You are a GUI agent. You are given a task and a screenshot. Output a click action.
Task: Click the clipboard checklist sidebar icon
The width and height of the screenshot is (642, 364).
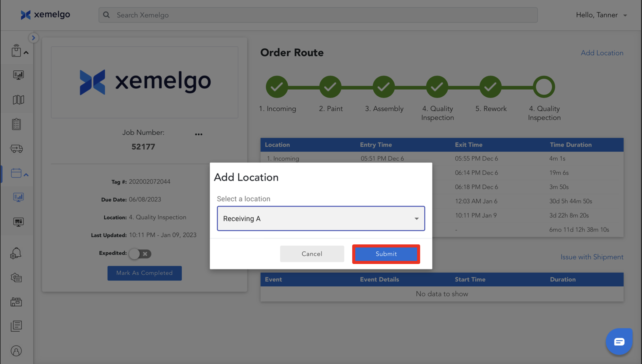click(17, 124)
